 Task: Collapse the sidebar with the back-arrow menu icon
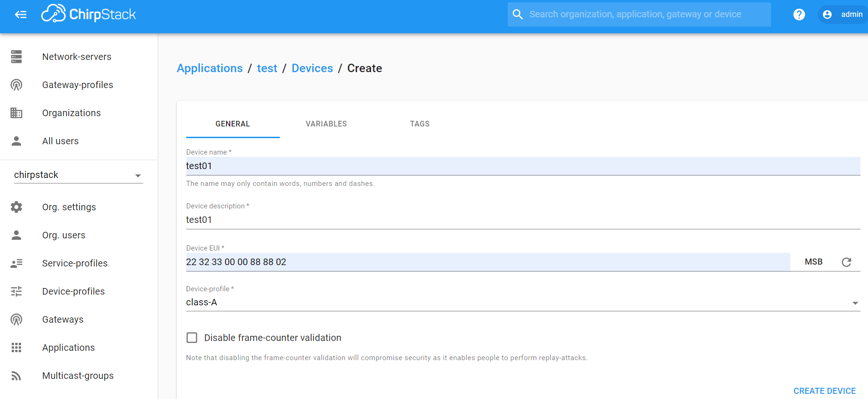(21, 15)
